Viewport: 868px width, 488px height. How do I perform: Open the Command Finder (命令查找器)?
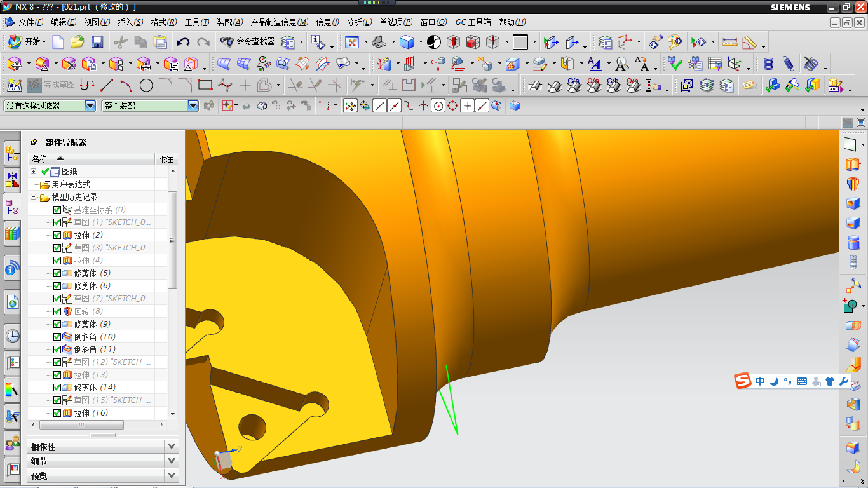coord(247,42)
